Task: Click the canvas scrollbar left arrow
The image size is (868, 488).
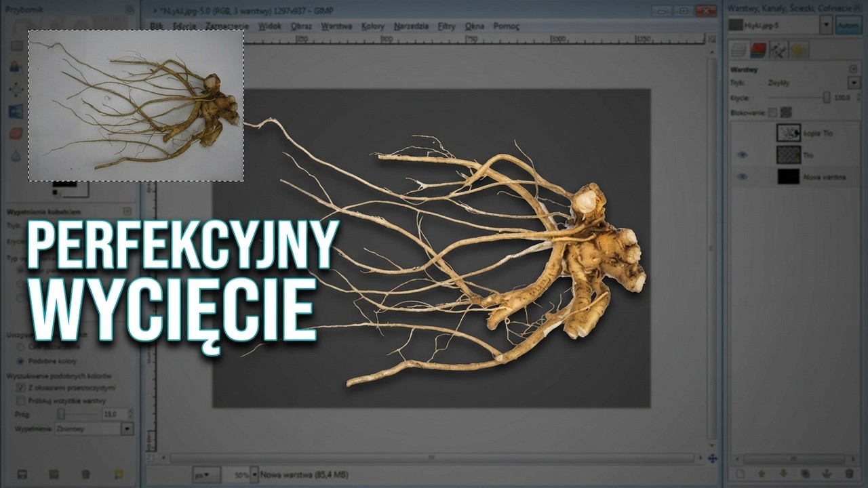Action: point(164,459)
